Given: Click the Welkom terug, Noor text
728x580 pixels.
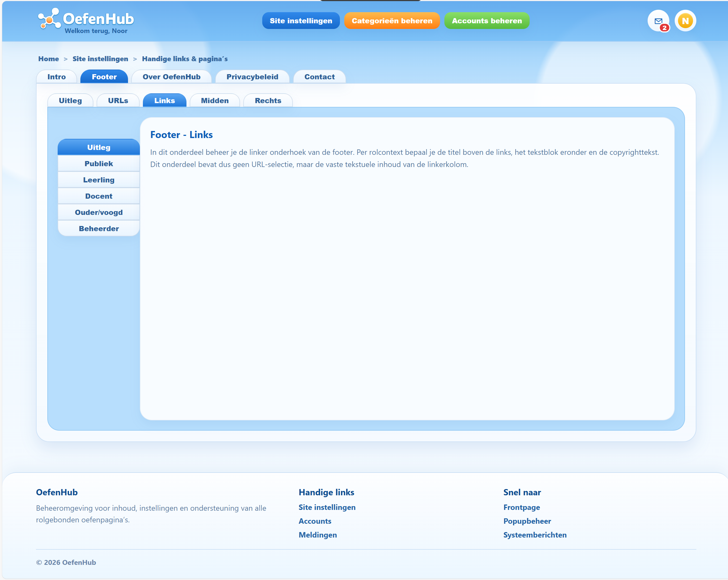Looking at the screenshot, I should (x=96, y=31).
